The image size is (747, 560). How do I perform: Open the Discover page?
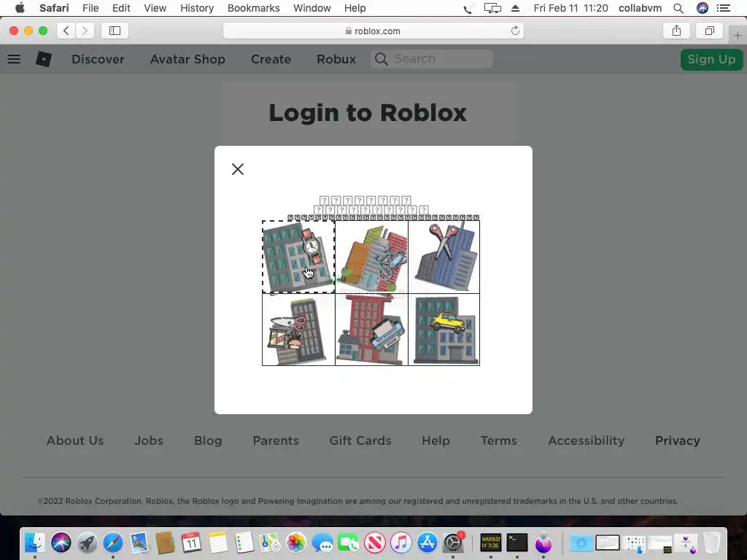tap(98, 59)
